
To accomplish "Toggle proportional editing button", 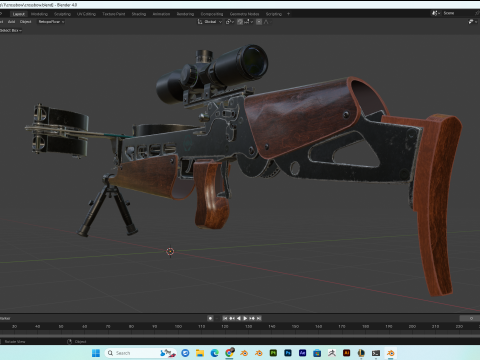I will tap(259, 22).
